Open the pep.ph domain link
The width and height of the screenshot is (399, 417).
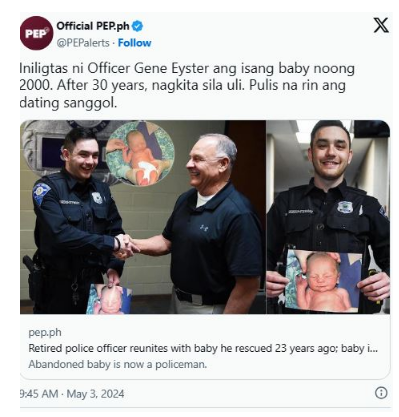45,332
